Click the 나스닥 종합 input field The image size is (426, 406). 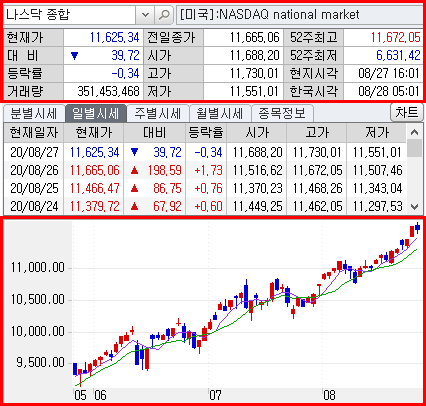70,15
